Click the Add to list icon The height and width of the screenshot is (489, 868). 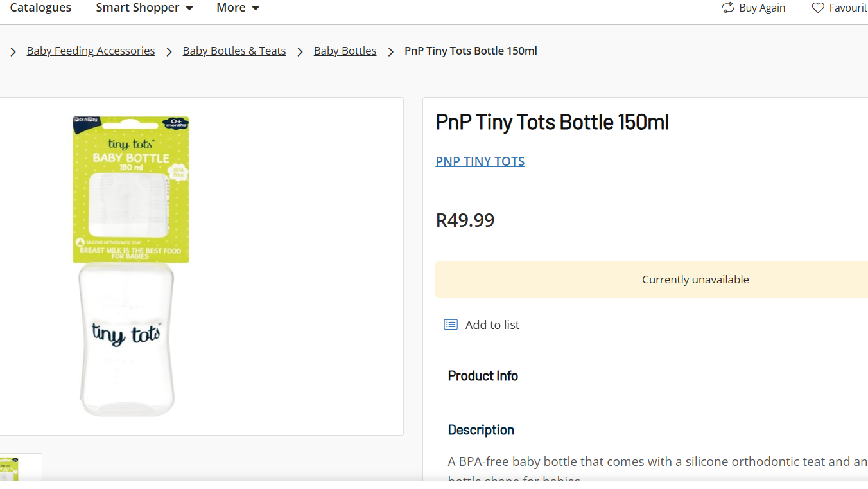point(451,325)
